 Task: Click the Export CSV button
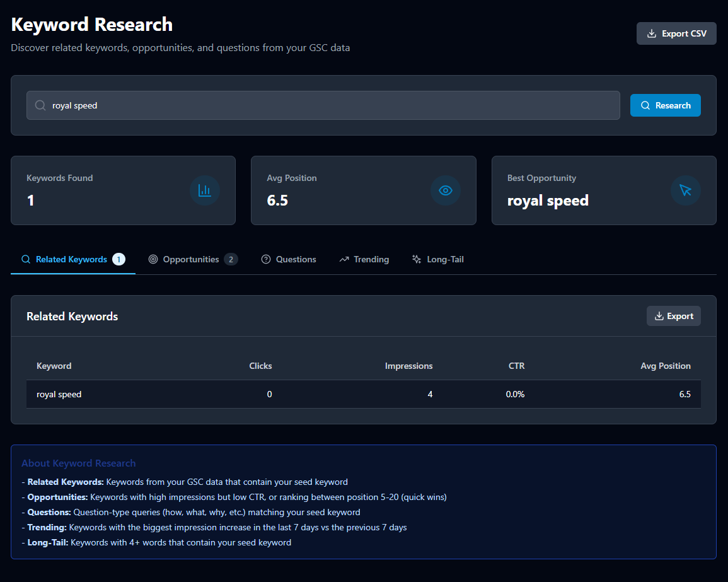click(x=676, y=33)
